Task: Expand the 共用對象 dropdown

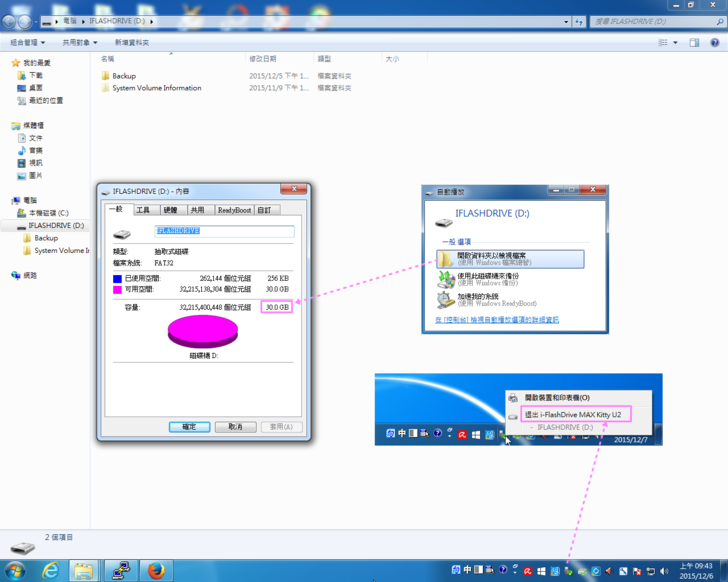Action: pyautogui.click(x=81, y=43)
